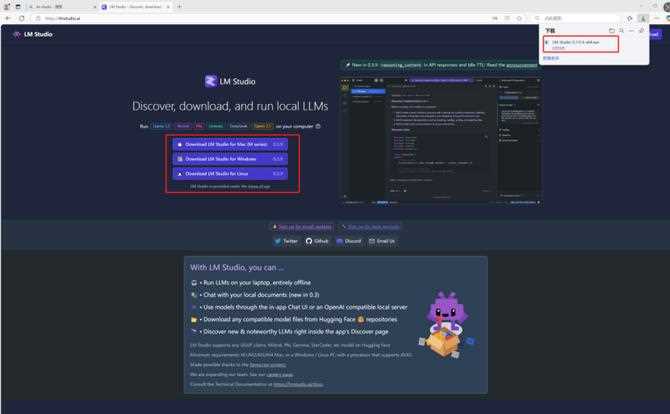Click the purple mascot illustration

446,325
